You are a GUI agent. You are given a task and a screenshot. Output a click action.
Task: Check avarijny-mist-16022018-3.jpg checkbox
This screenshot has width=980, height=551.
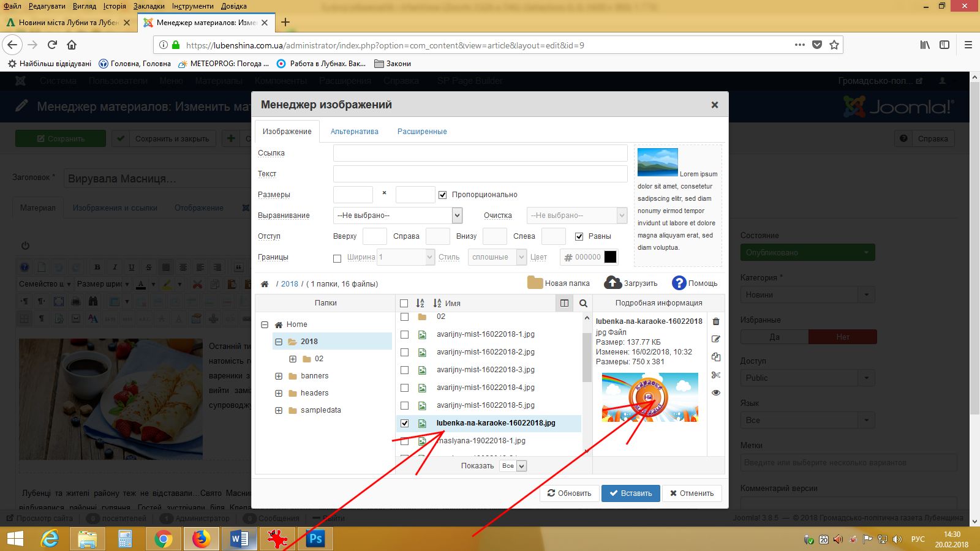tap(404, 370)
